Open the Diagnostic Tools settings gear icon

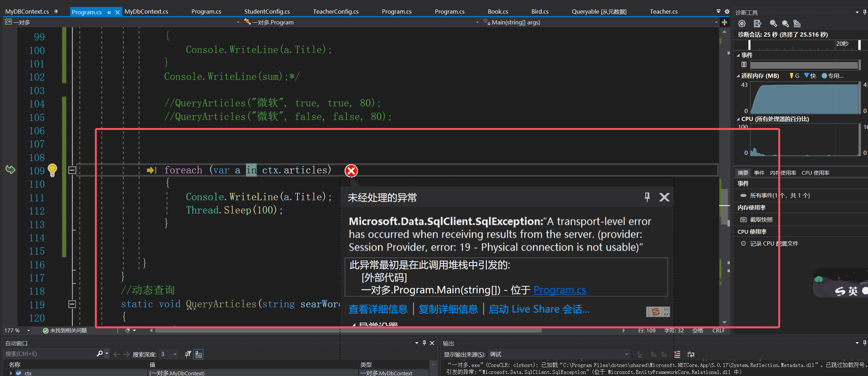(742, 24)
